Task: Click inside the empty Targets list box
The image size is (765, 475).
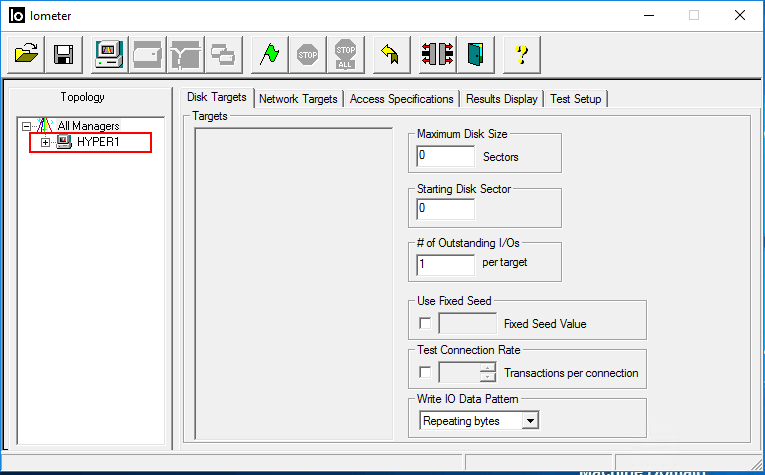Action: 294,284
